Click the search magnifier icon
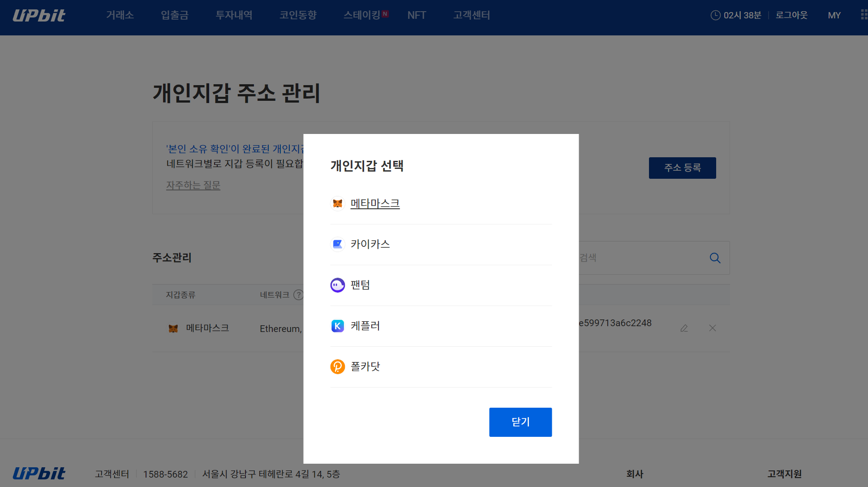The image size is (868, 487). pyautogui.click(x=715, y=258)
